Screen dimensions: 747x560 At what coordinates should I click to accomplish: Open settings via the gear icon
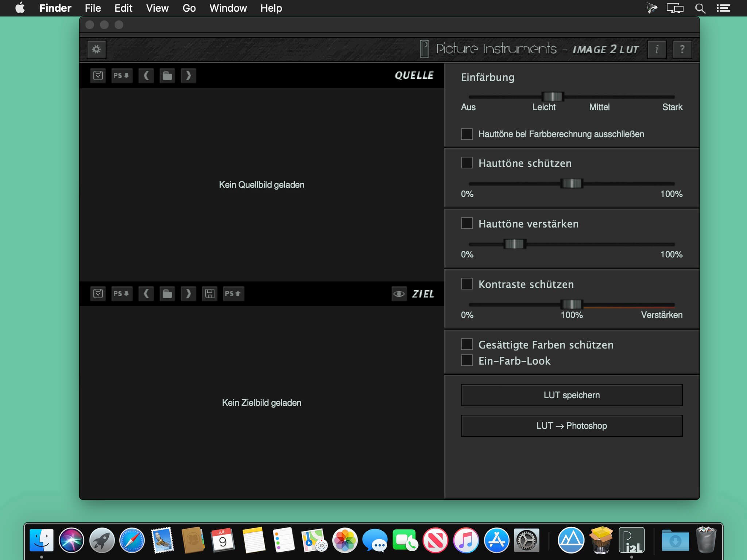point(96,49)
